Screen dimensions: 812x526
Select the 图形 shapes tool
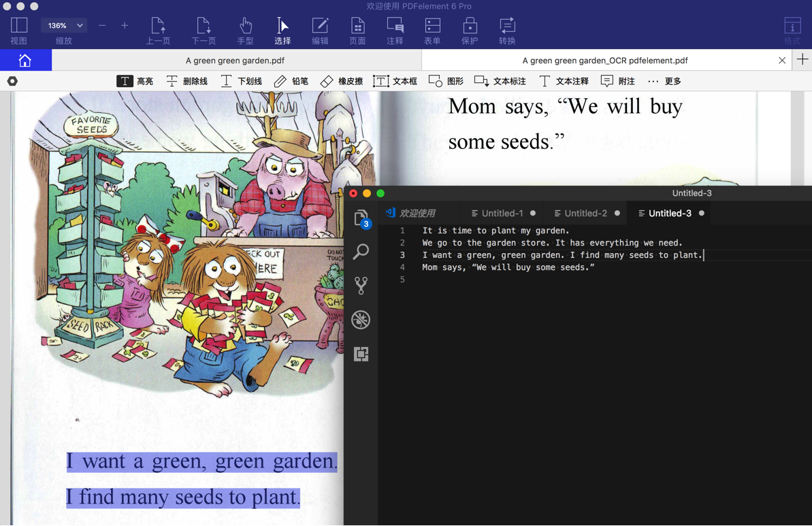click(446, 81)
